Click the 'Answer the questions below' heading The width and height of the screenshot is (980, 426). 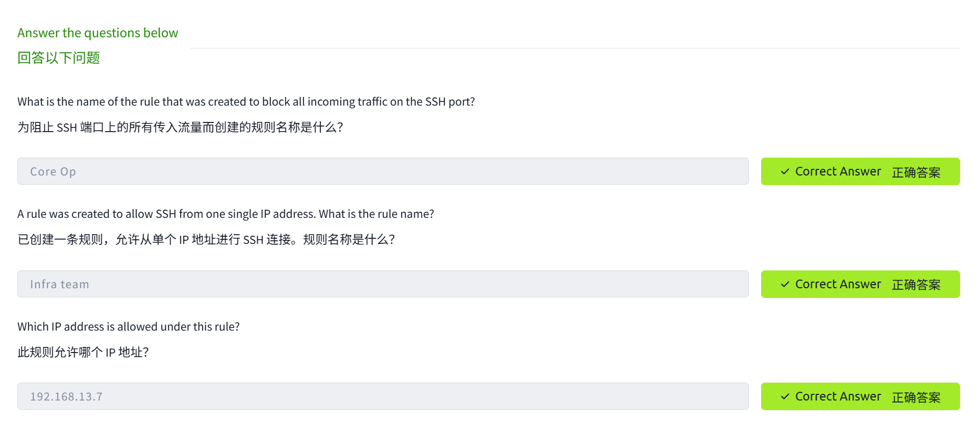point(97,33)
